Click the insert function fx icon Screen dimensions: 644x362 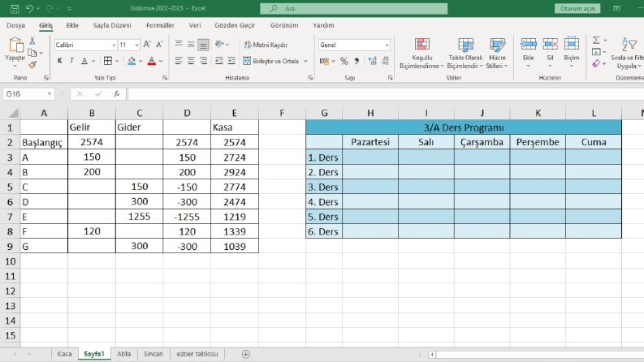(x=117, y=94)
